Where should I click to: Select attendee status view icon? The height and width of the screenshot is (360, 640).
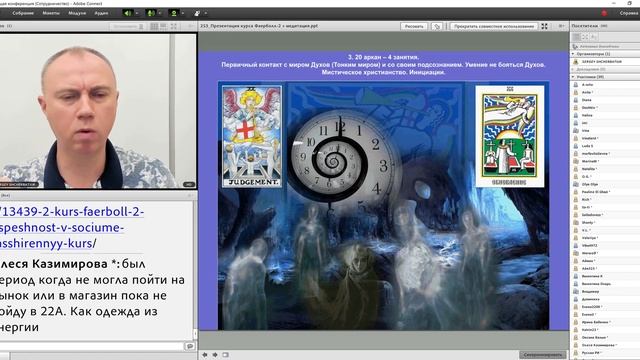pyautogui.click(x=594, y=37)
